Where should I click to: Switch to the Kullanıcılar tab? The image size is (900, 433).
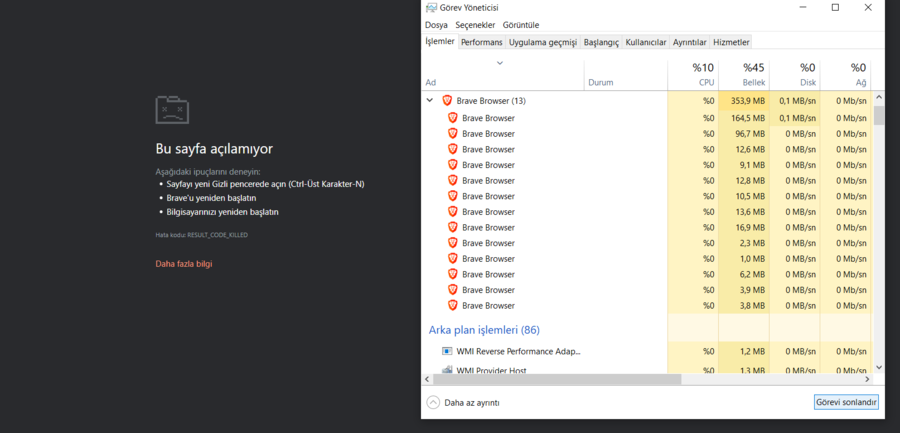click(646, 42)
